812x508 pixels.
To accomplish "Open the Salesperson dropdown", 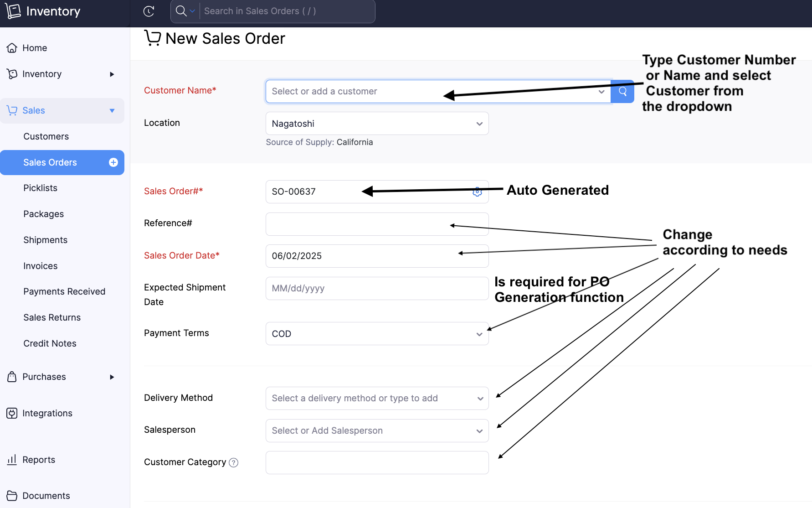I will (x=377, y=430).
